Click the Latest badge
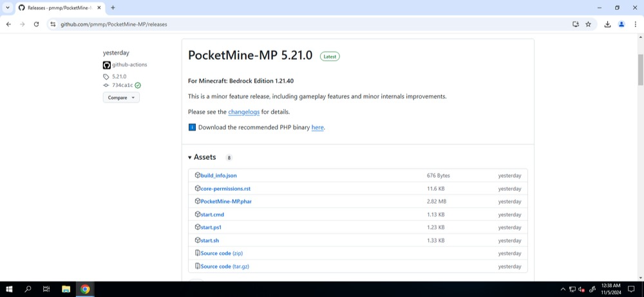The image size is (644, 297). coord(330,57)
